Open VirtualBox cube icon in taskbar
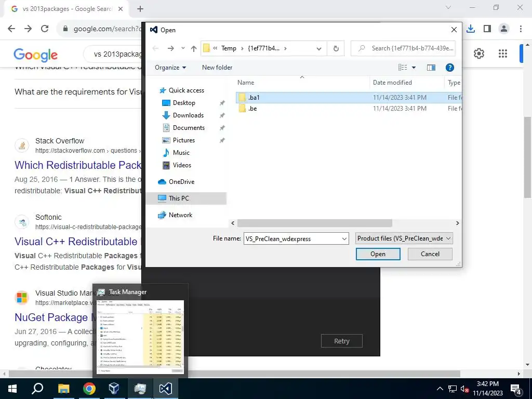Viewport: 532px width, 399px height. coord(114,389)
